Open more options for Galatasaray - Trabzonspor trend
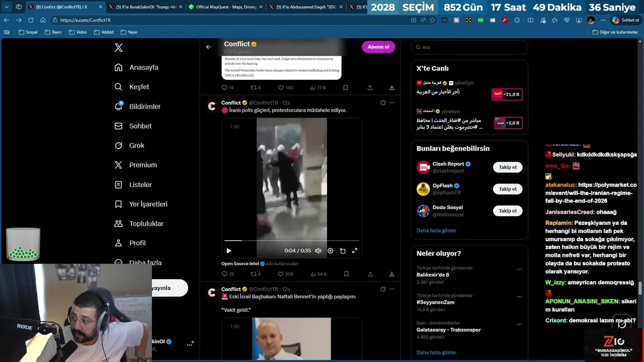This screenshot has height=362, width=644. tap(519, 324)
